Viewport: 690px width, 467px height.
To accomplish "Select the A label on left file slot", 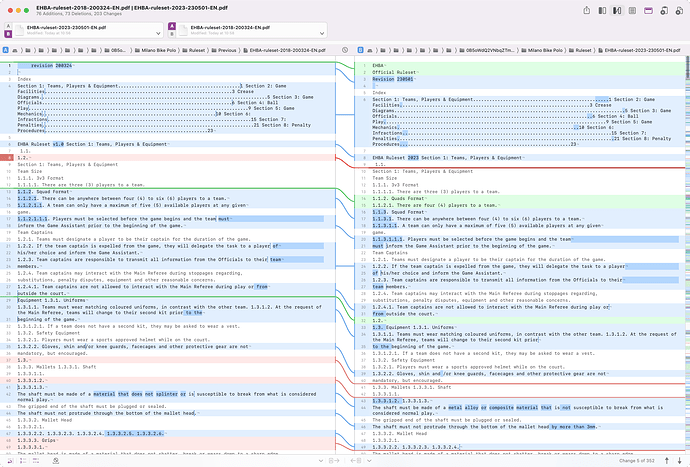I will coord(8,26).
